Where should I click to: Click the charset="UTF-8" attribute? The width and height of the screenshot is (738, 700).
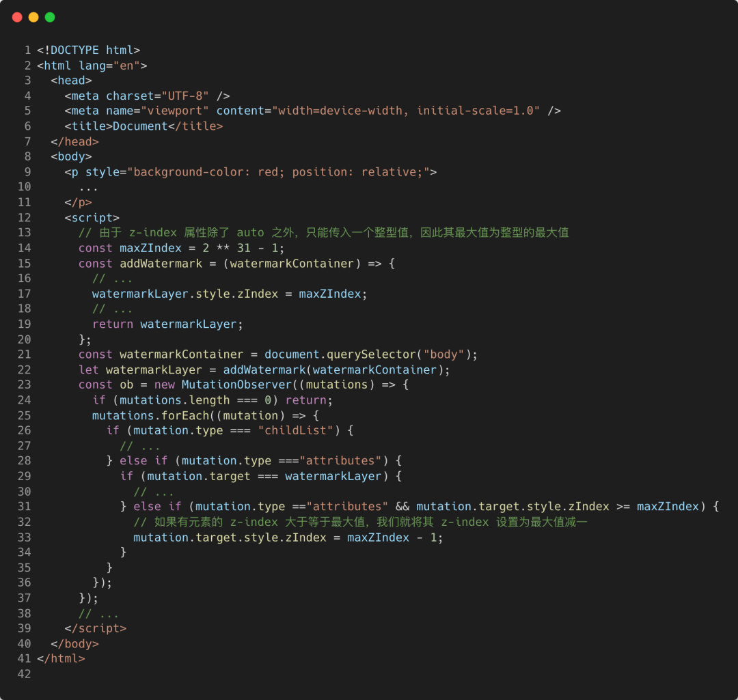click(157, 96)
